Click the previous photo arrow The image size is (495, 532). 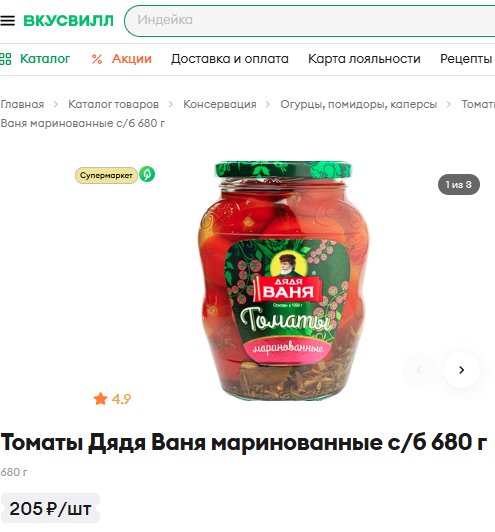(419, 370)
